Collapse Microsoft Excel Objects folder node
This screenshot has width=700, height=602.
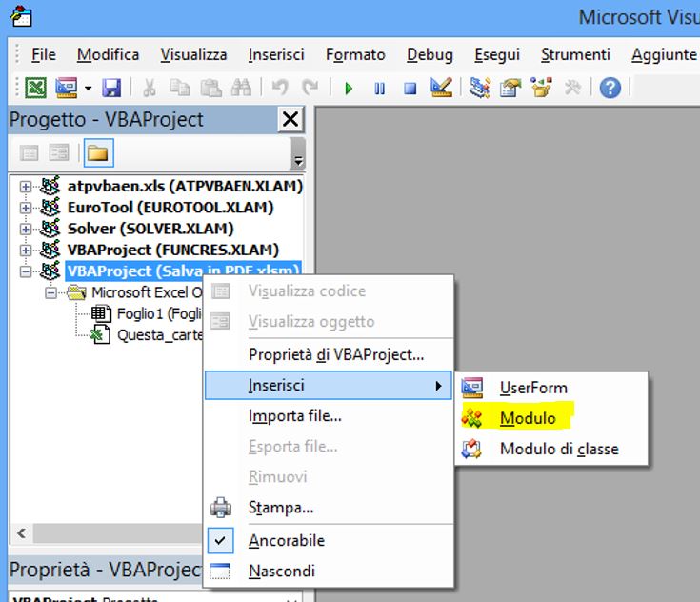[x=50, y=293]
